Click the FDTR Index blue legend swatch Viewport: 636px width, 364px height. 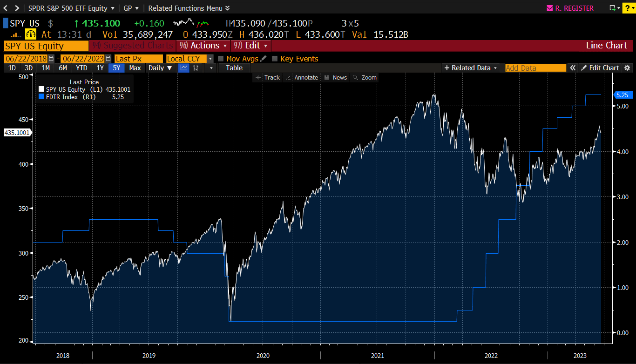[x=41, y=97]
